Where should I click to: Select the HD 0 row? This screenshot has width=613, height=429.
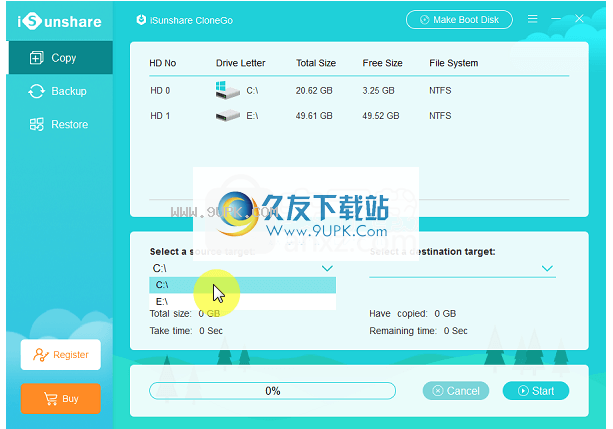[359, 90]
